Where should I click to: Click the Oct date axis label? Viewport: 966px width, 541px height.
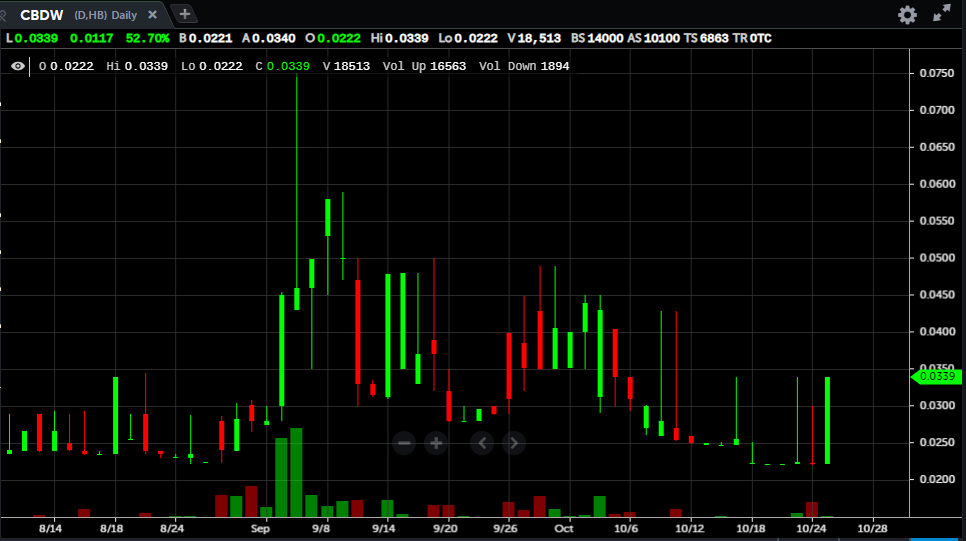564,529
